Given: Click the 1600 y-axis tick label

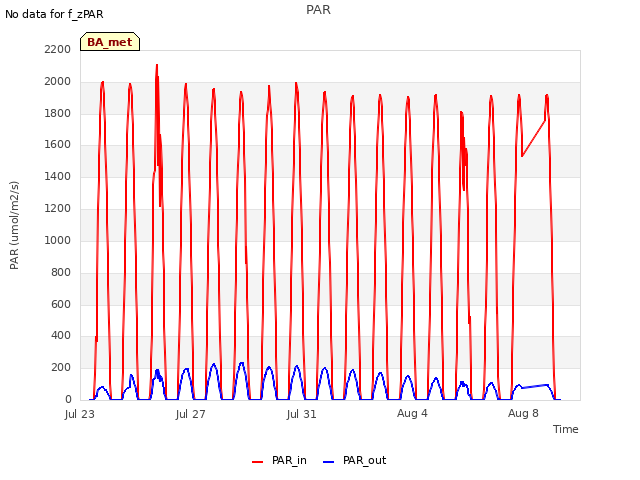Looking at the screenshot, I should click(x=58, y=144).
